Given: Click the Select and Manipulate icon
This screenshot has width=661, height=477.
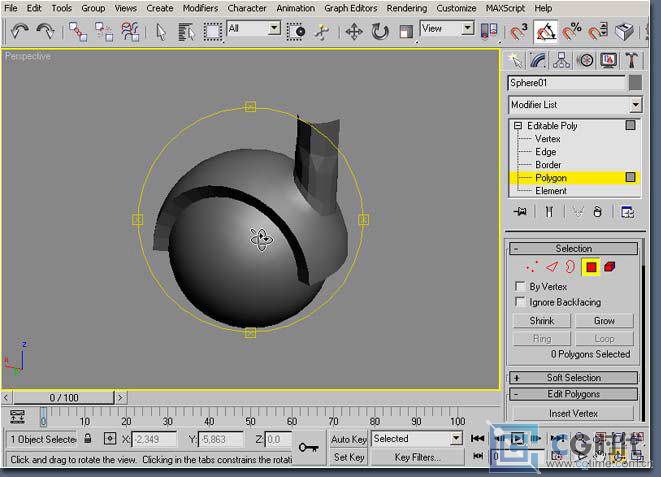Looking at the screenshot, I should coord(322,32).
